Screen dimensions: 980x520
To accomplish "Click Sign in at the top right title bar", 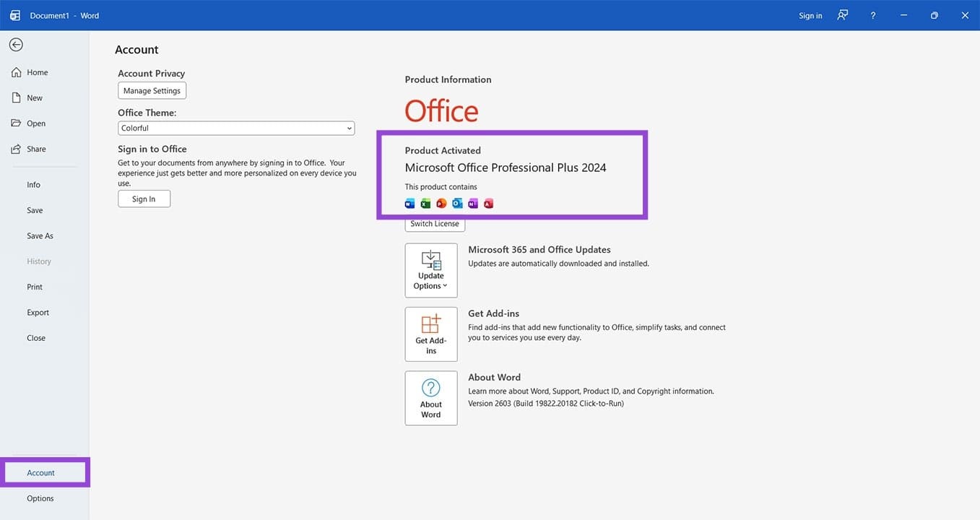I will pyautogui.click(x=810, y=14).
